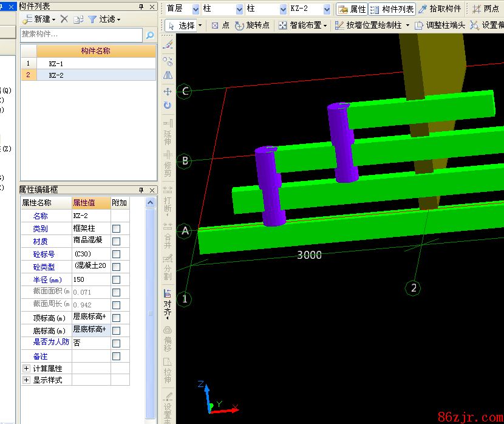This screenshot has width=504, height=424.
Task: Click the 两点 two-point tool
Action: [x=485, y=9]
